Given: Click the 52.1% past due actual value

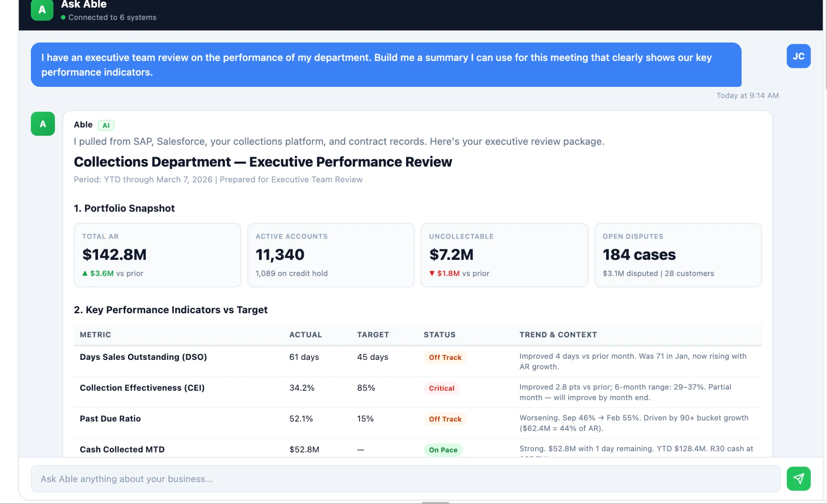Looking at the screenshot, I should click(301, 419).
